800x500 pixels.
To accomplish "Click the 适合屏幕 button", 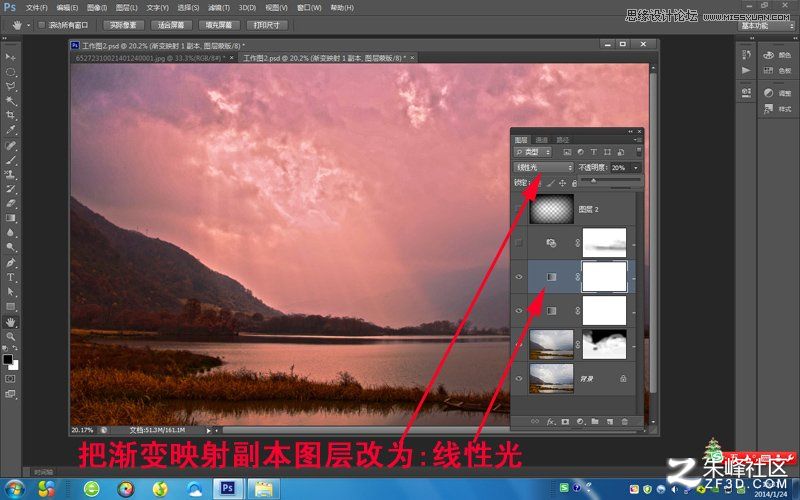I will pos(171,25).
